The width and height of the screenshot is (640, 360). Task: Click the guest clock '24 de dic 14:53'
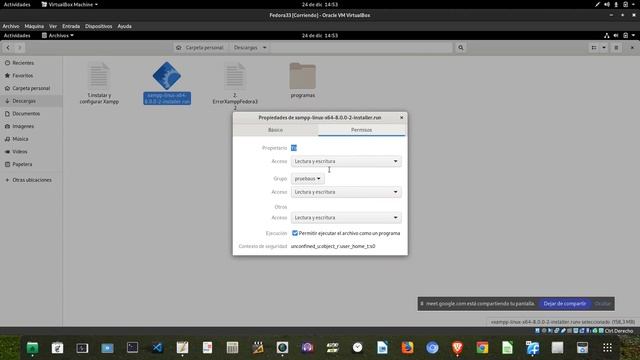(x=320, y=36)
